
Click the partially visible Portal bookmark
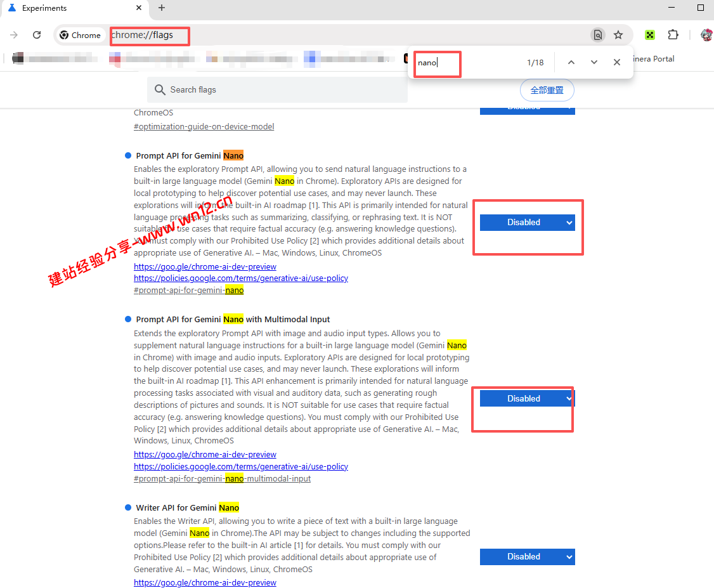(653, 59)
